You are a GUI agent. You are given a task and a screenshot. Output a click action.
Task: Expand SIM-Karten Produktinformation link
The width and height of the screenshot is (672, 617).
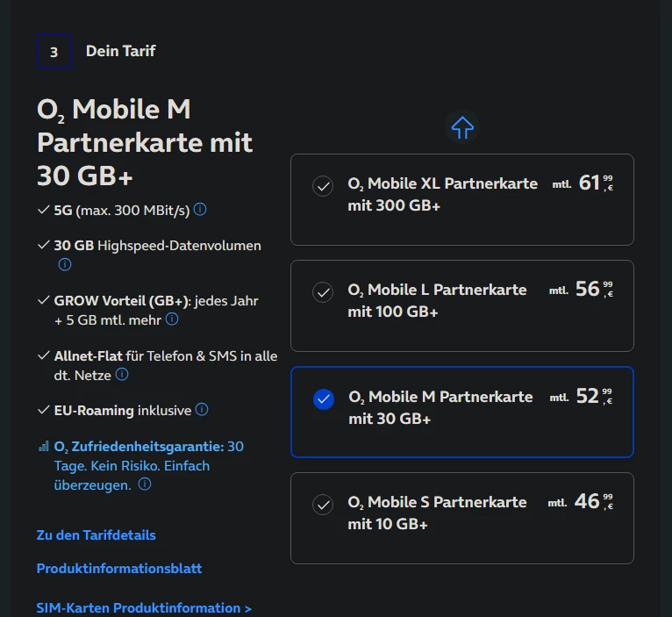(x=144, y=607)
